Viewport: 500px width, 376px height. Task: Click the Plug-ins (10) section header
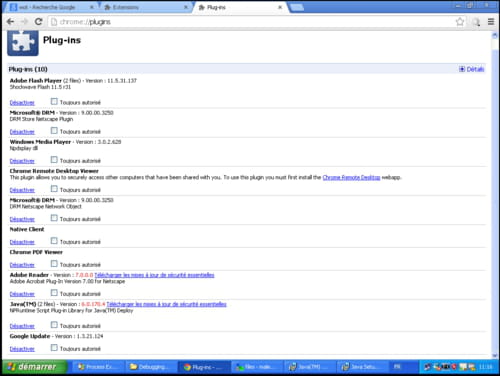coord(247,69)
